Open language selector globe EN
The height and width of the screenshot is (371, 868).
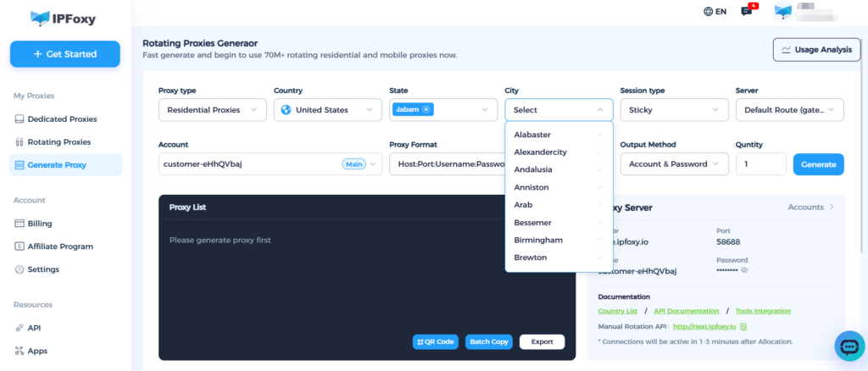[x=715, y=11]
